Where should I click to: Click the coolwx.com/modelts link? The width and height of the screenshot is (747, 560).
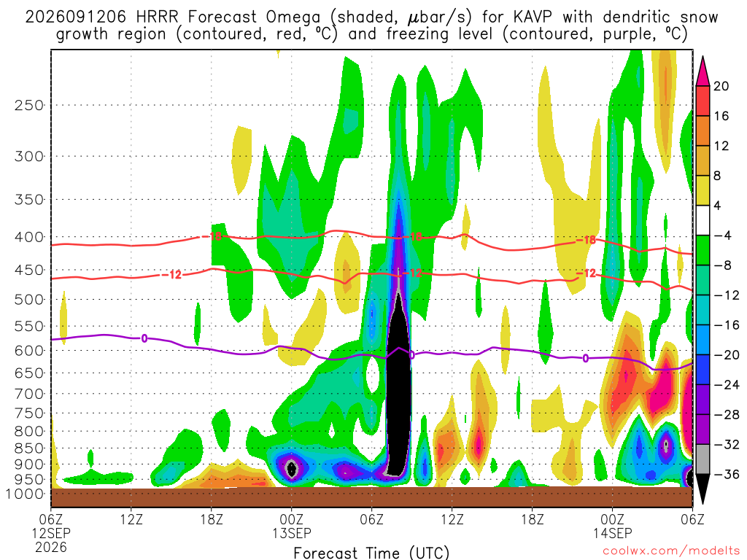coord(671,551)
